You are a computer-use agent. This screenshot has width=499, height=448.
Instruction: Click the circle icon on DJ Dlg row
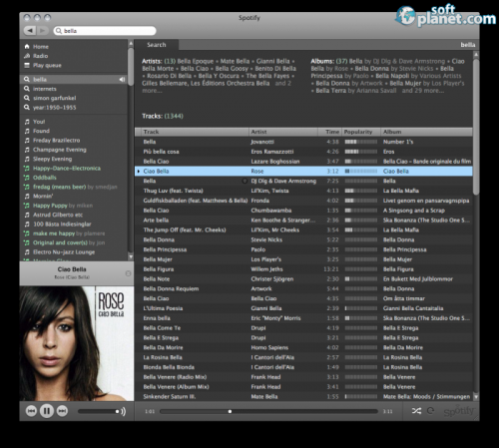(x=245, y=181)
